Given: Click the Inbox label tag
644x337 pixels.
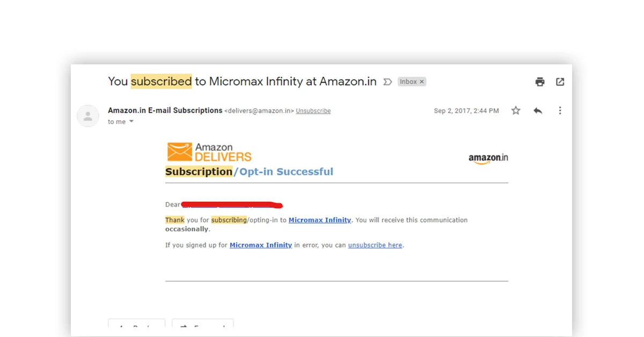Looking at the screenshot, I should pos(408,82).
